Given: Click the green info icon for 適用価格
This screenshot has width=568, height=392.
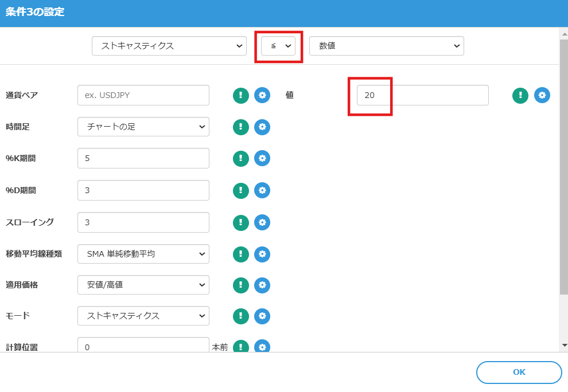Looking at the screenshot, I should pyautogui.click(x=241, y=284).
